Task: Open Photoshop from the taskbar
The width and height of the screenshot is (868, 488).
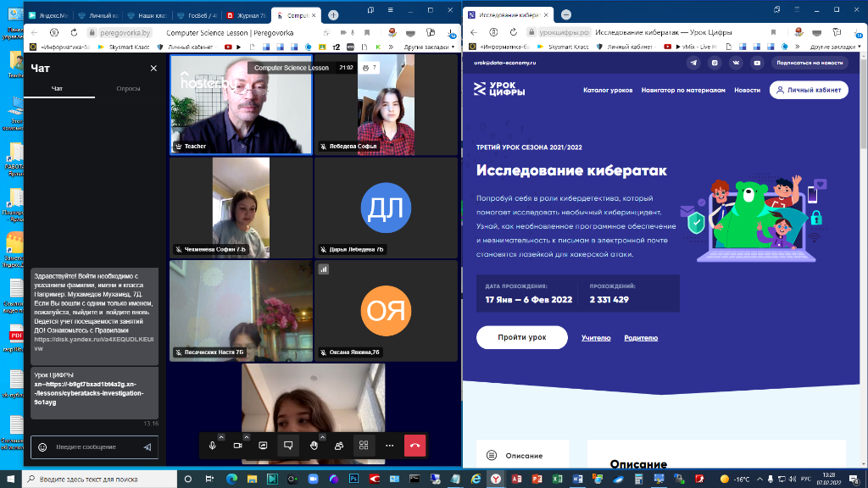Action: 353,480
